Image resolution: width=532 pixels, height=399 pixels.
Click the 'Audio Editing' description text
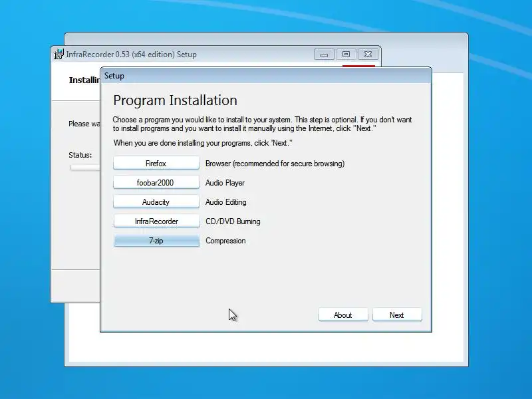tap(226, 202)
